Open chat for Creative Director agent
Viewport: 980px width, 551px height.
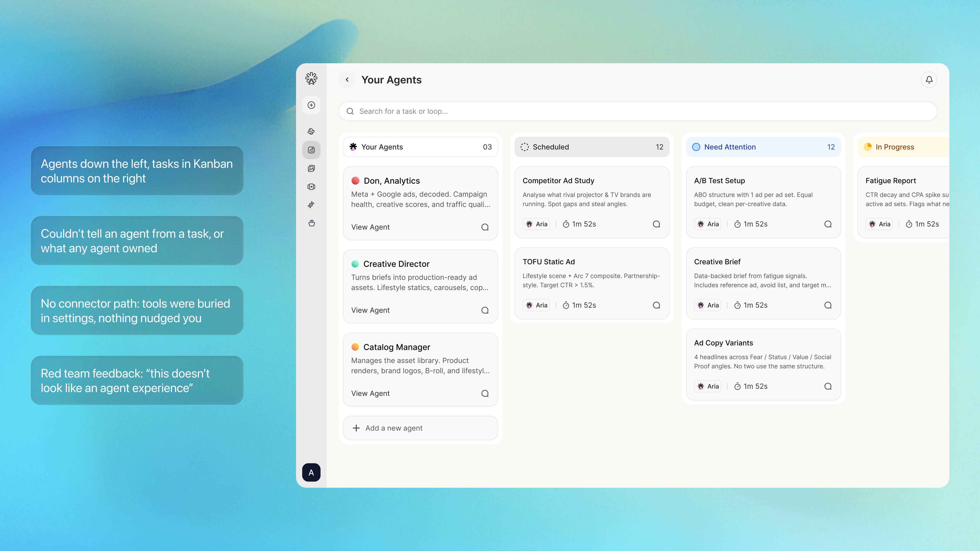485,310
